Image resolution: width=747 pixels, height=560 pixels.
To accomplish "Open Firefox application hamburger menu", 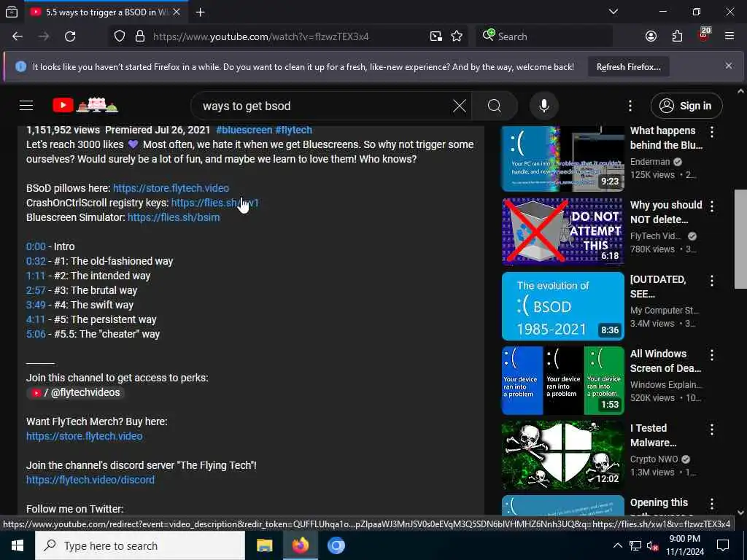I will pos(729,36).
